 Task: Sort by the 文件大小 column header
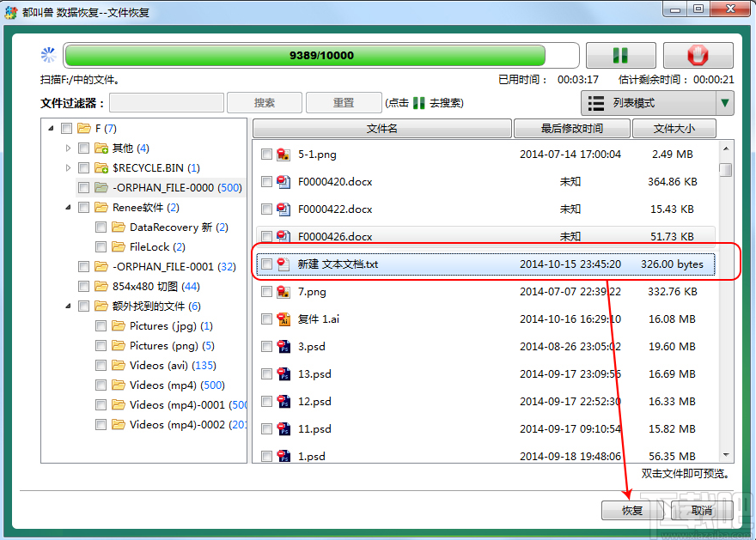674,129
